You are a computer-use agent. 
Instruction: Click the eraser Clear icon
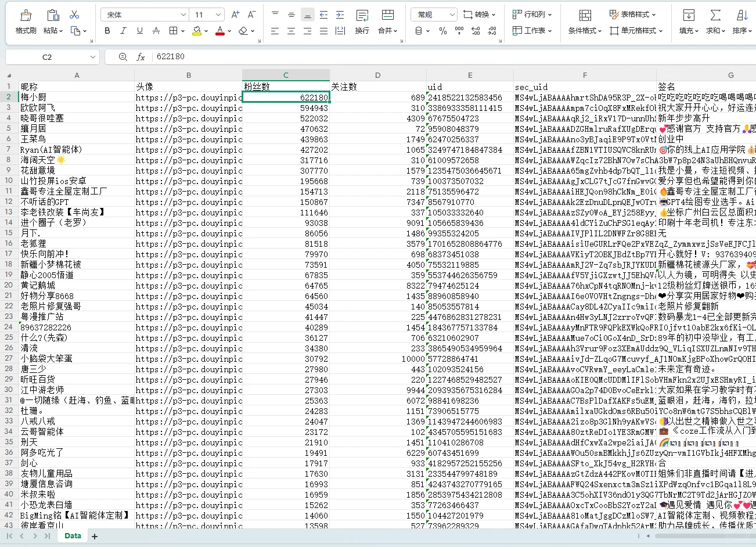click(x=243, y=31)
